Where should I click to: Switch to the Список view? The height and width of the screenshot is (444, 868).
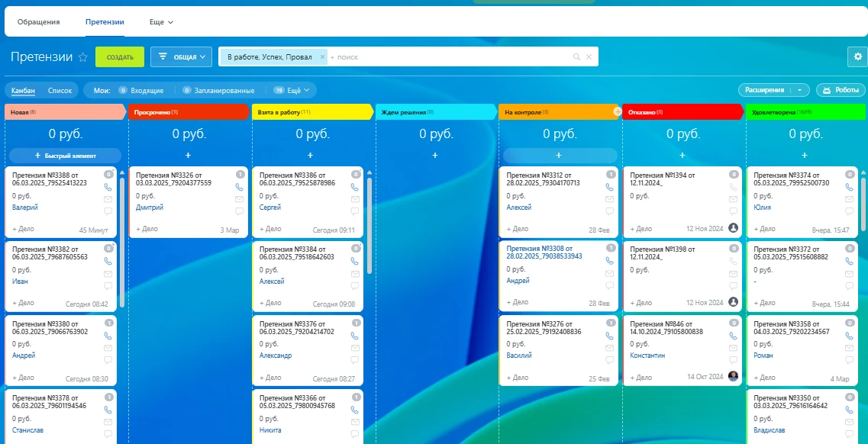[60, 90]
